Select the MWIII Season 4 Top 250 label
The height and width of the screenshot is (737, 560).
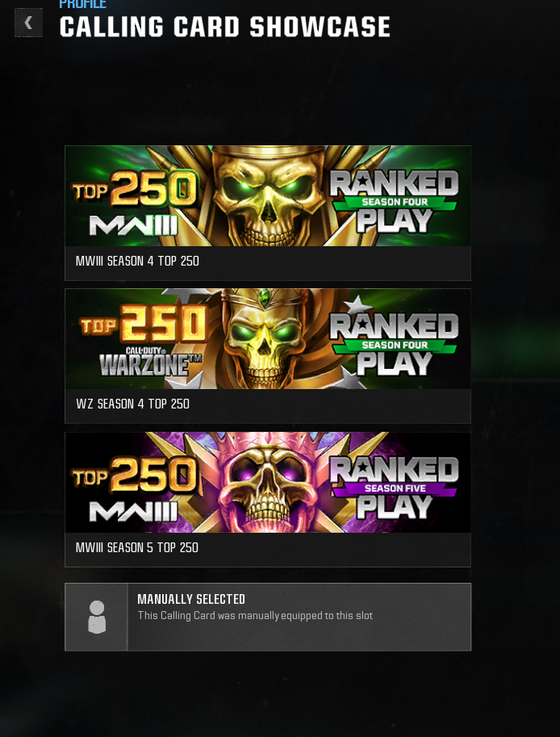click(x=137, y=261)
